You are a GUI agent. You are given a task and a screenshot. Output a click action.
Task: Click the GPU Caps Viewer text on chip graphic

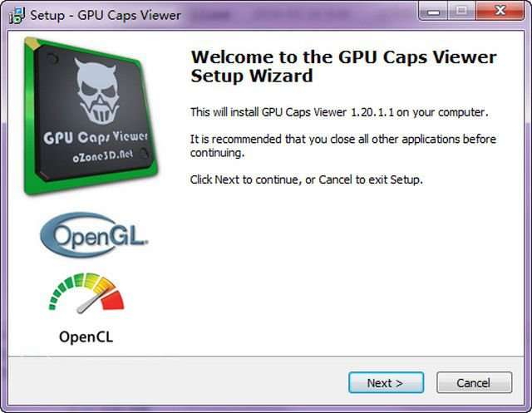[x=96, y=138]
